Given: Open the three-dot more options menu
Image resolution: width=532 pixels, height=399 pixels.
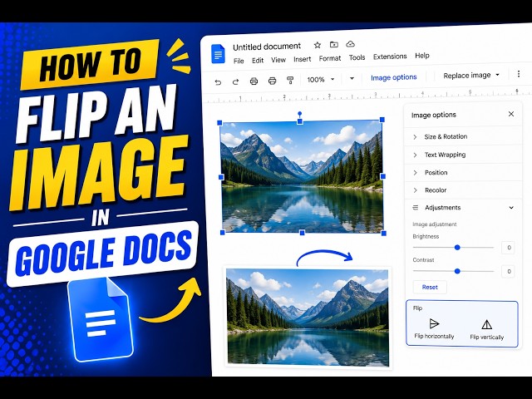Looking at the screenshot, I should tap(519, 74).
